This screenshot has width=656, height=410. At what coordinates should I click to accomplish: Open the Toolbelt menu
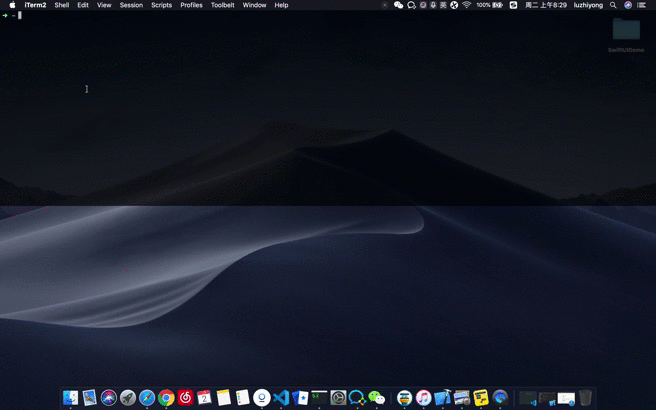tap(223, 5)
